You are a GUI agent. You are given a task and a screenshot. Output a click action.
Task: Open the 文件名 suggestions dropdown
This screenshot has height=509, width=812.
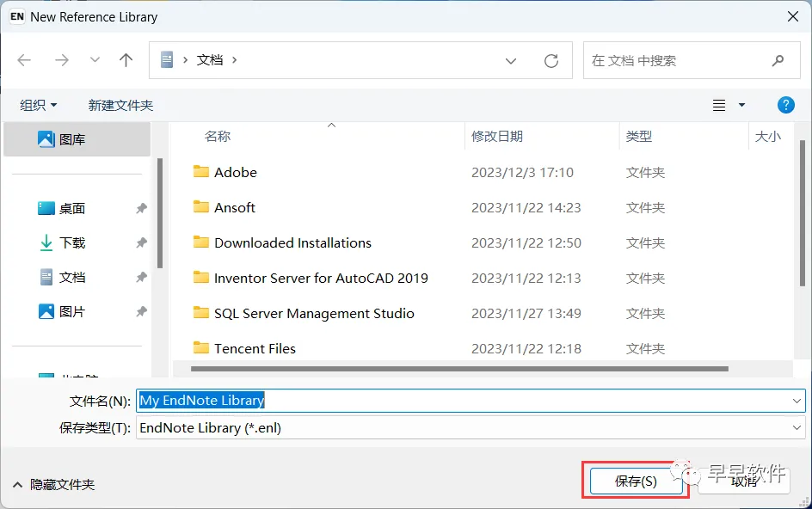click(x=797, y=400)
